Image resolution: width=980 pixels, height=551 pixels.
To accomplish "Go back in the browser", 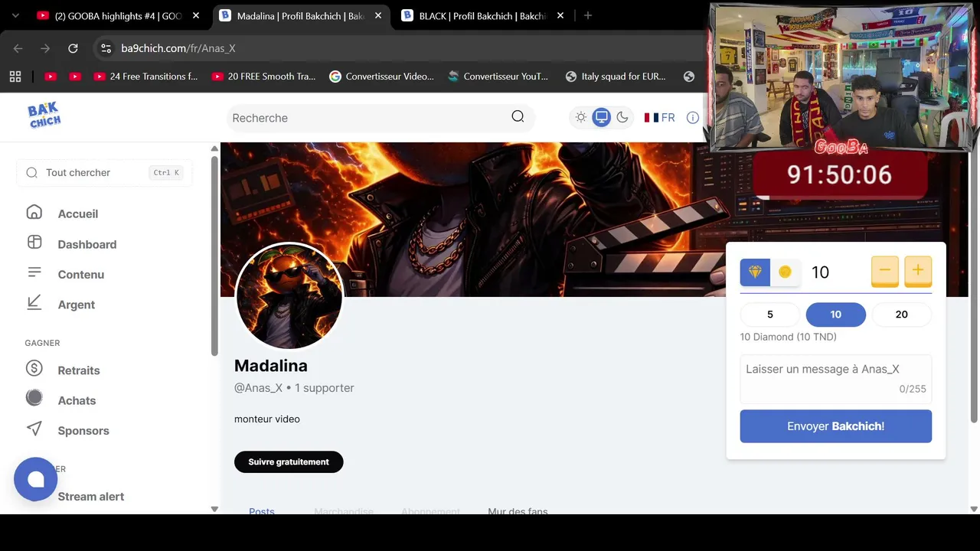I will (x=18, y=48).
